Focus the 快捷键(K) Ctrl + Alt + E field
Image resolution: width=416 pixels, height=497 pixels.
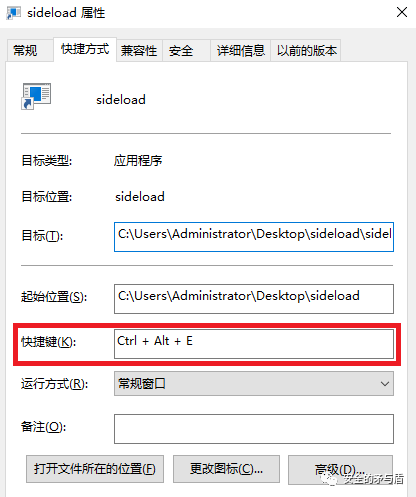(254, 344)
